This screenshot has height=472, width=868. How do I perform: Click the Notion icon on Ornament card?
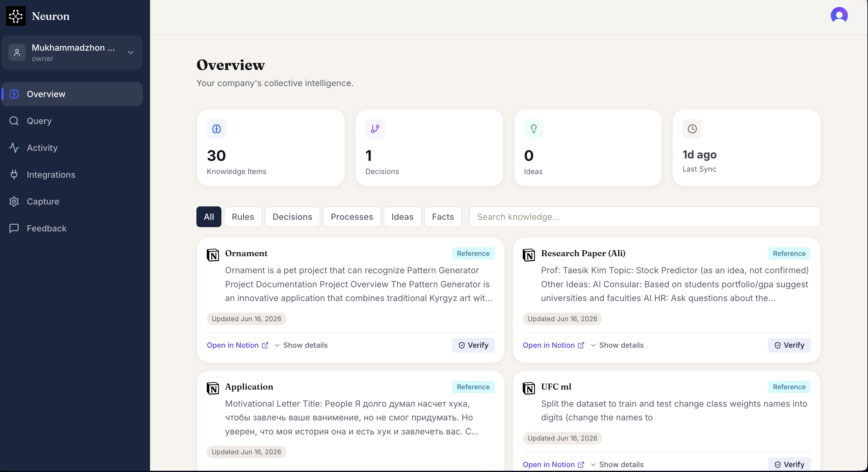[213, 255]
